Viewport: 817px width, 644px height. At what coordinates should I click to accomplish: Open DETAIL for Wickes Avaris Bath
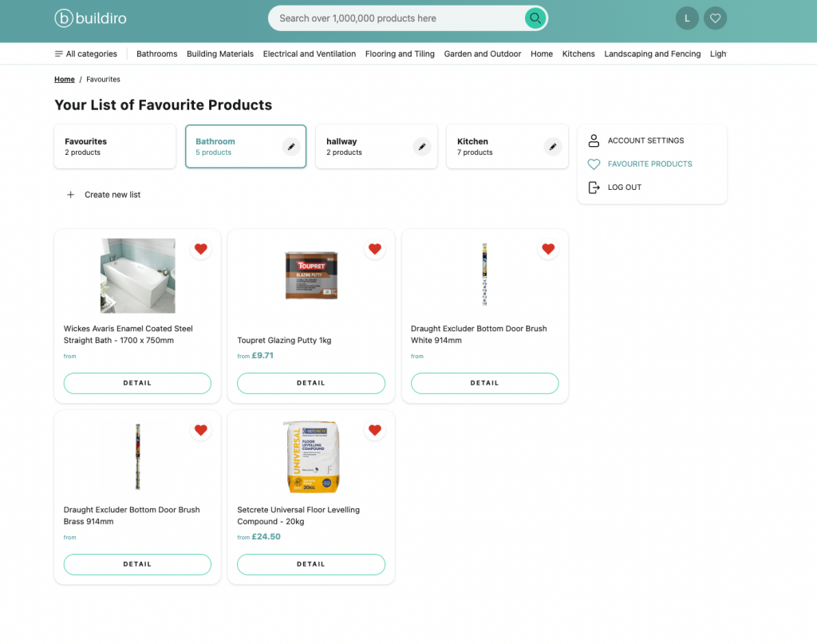(x=137, y=384)
